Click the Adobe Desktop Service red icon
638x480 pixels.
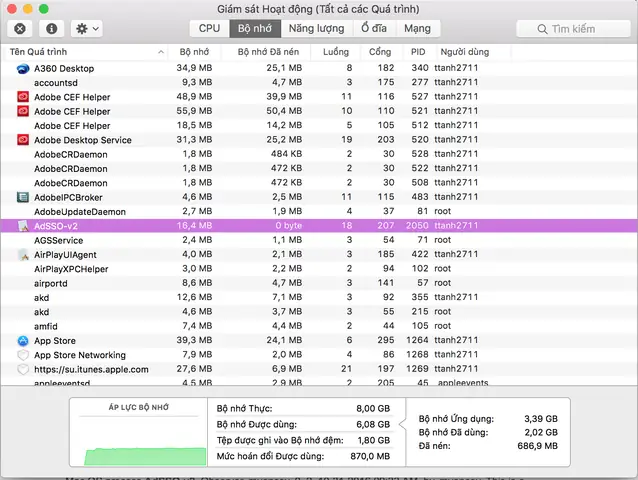point(23,140)
